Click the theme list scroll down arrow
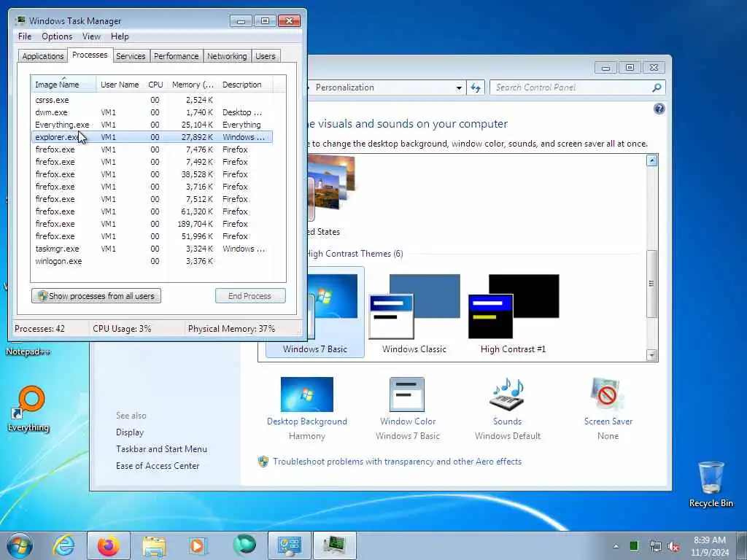 coord(651,355)
